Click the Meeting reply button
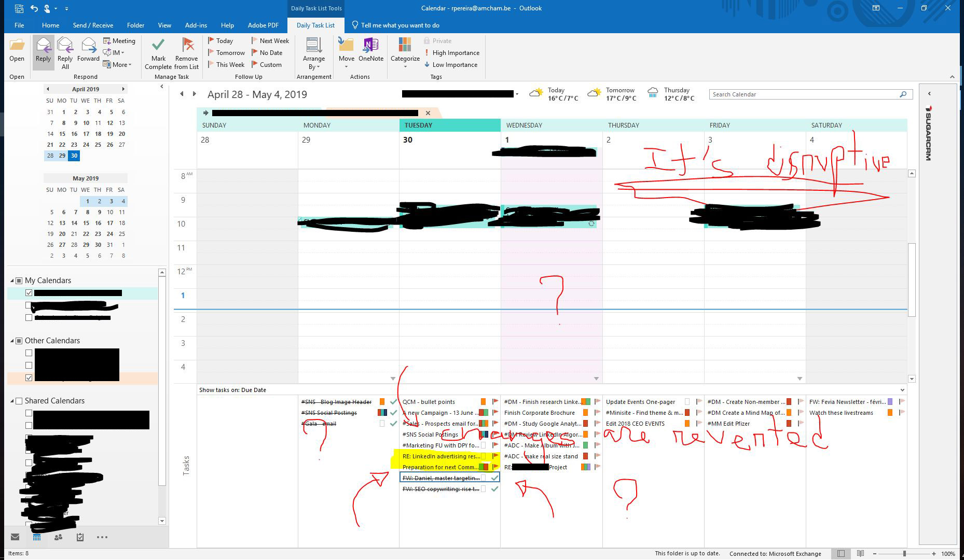Viewport: 964px width, 560px height. click(119, 41)
